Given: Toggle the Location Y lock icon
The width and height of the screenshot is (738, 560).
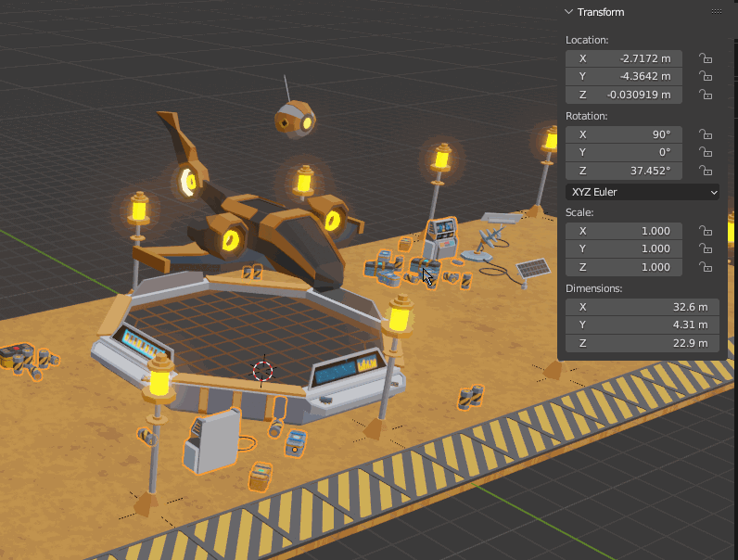Looking at the screenshot, I should point(706,77).
